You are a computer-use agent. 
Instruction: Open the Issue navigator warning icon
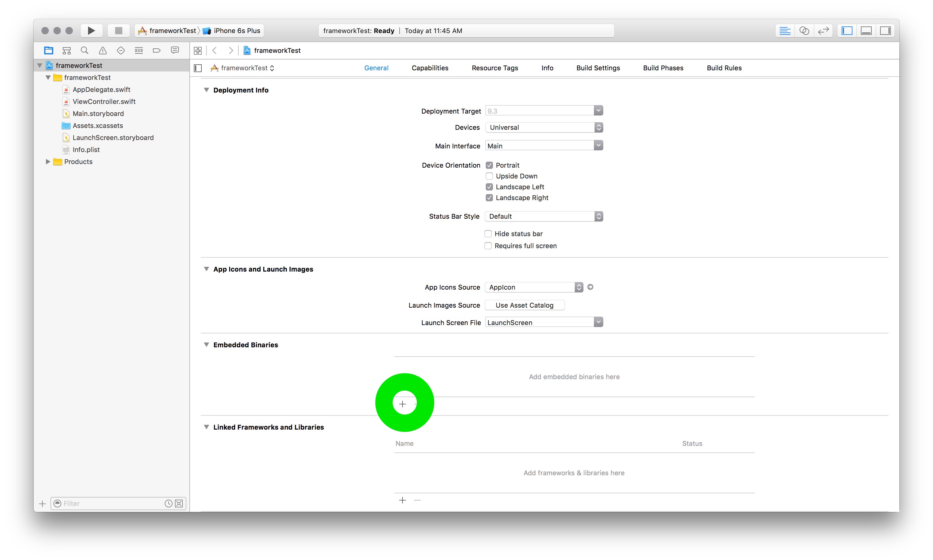103,50
